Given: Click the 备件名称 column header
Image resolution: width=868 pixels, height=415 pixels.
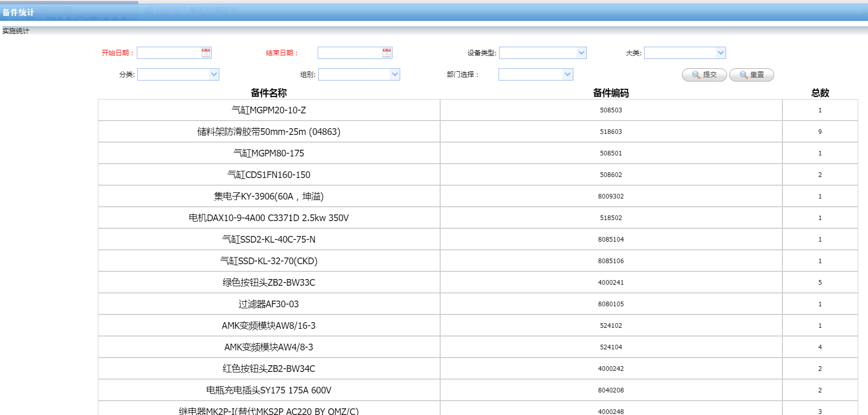Looking at the screenshot, I should click(268, 93).
